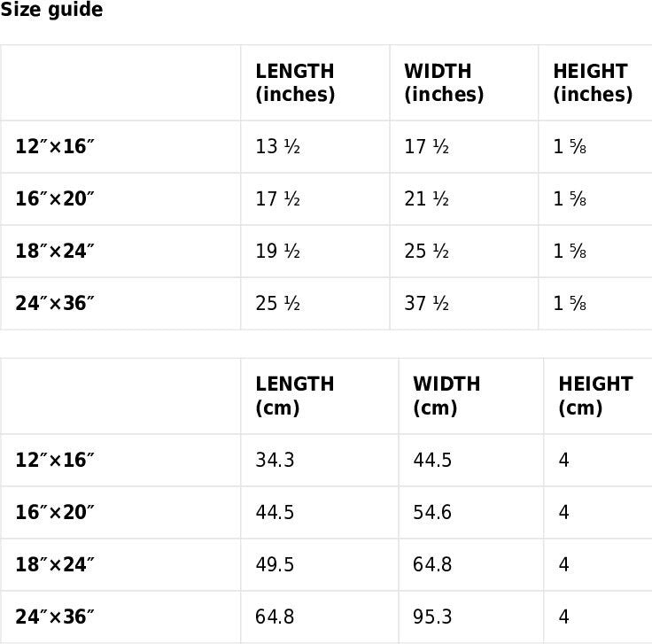The height and width of the screenshot is (644, 652).
Task: Select the 37 ½ width value
Action: click(427, 304)
